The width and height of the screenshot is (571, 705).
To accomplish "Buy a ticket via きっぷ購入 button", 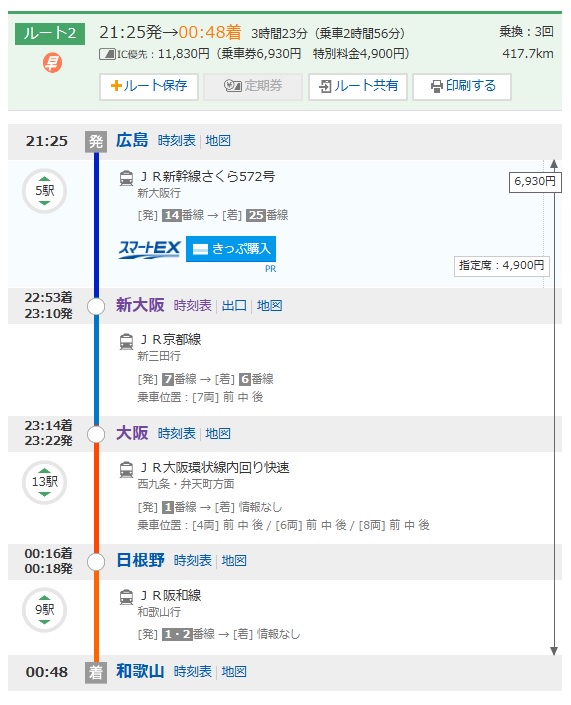I will point(231,249).
